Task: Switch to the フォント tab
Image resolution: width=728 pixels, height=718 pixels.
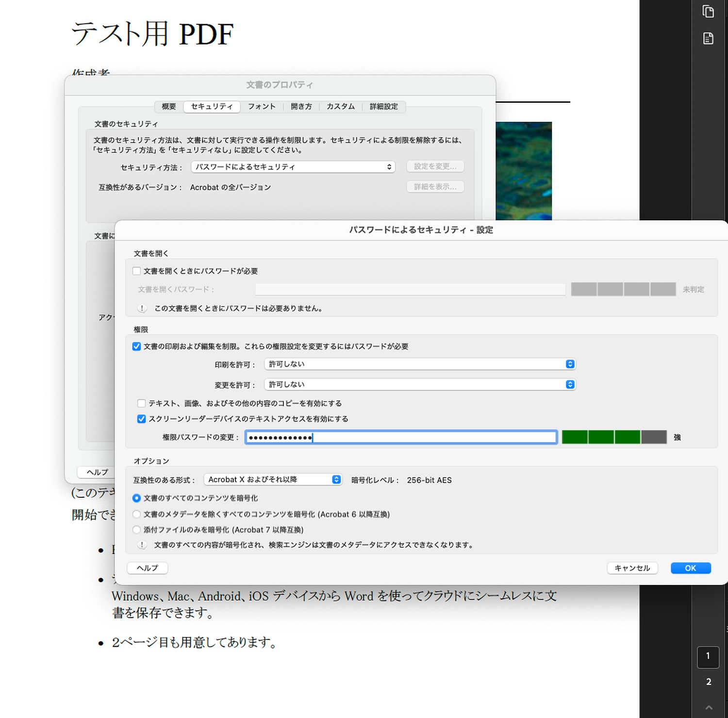Action: tap(262, 106)
